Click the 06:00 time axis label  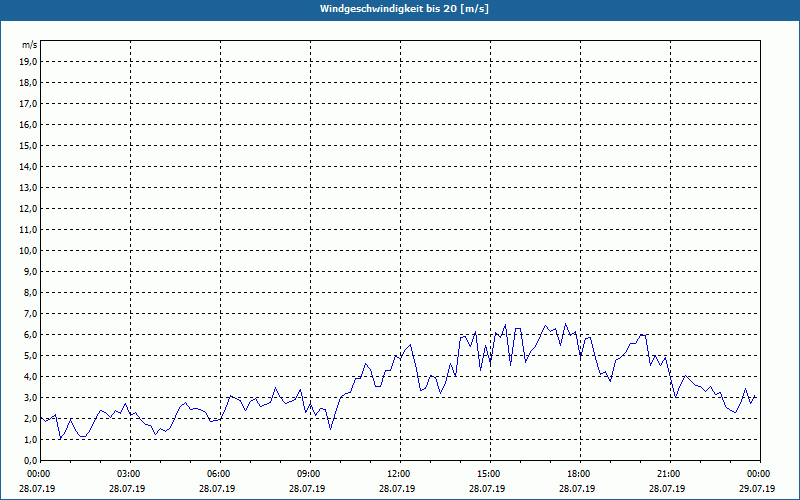218,474
